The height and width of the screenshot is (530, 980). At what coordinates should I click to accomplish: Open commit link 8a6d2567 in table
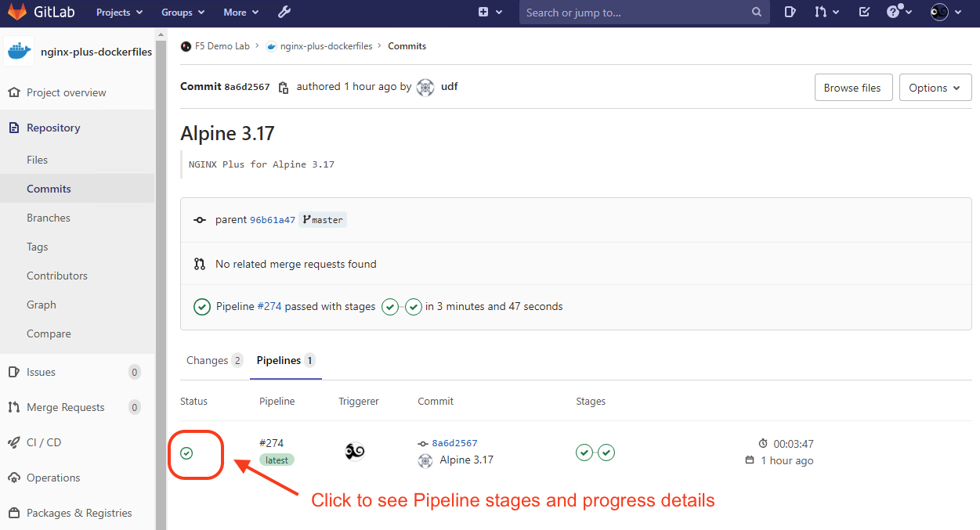point(454,443)
